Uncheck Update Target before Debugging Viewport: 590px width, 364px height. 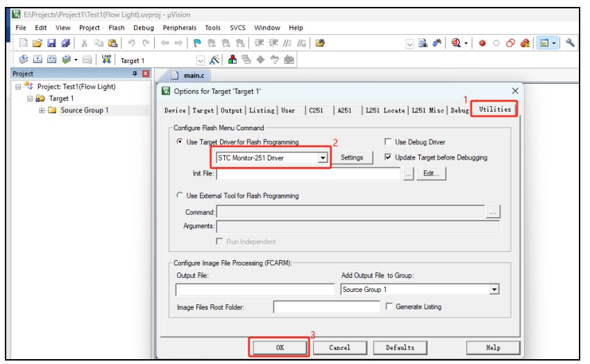coord(388,157)
